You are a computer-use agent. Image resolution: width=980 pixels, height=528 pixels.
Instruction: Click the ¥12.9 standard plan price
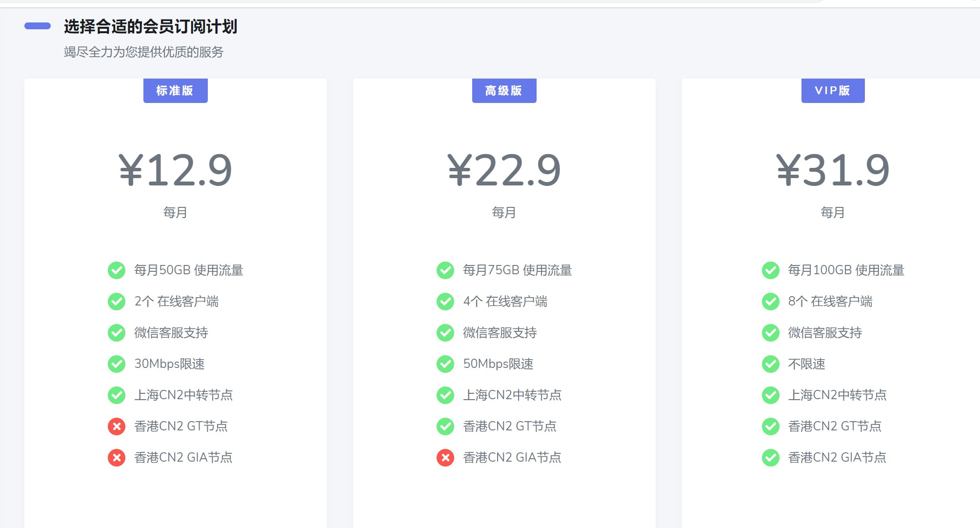(x=175, y=170)
